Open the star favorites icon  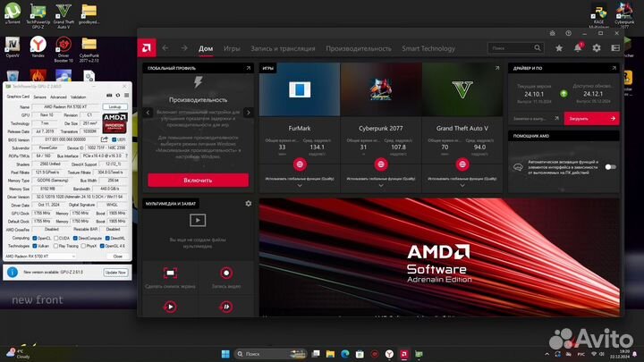click(559, 48)
